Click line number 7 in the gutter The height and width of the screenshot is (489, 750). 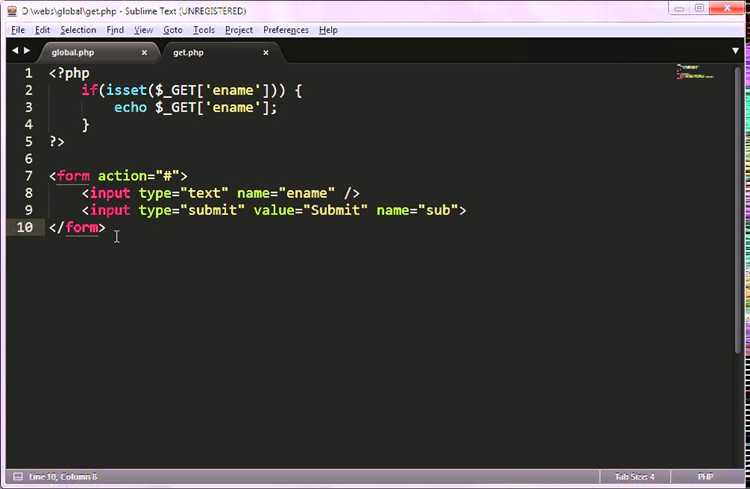[29, 176]
